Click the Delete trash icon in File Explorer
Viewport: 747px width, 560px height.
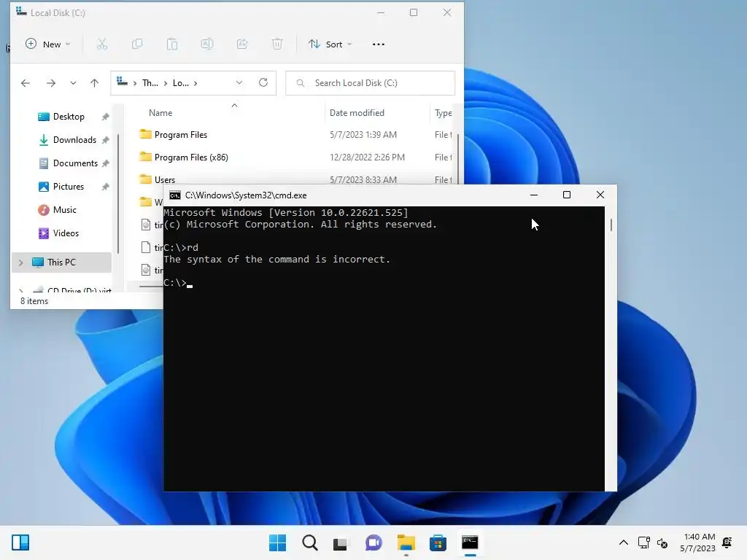[277, 44]
